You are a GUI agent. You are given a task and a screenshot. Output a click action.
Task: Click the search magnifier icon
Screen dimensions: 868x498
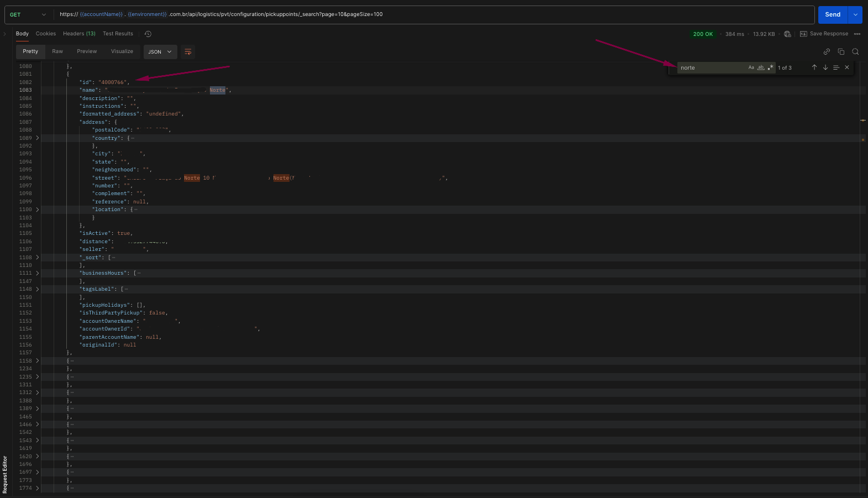click(855, 52)
